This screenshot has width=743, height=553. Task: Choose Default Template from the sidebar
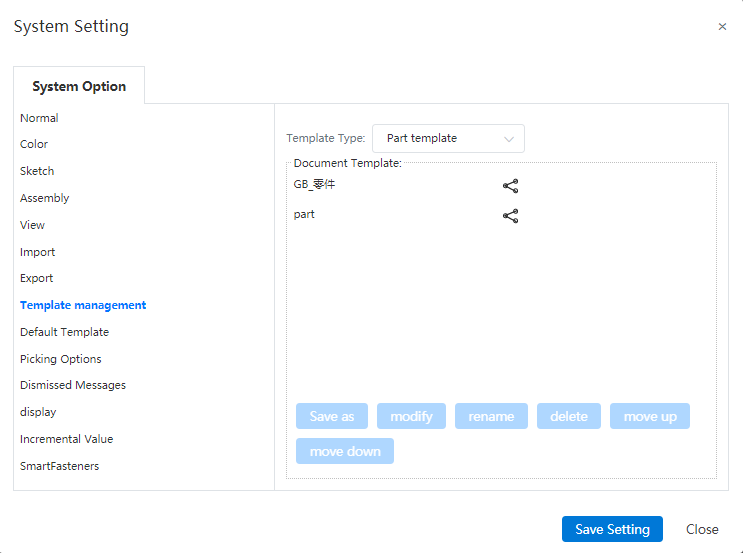coord(64,332)
